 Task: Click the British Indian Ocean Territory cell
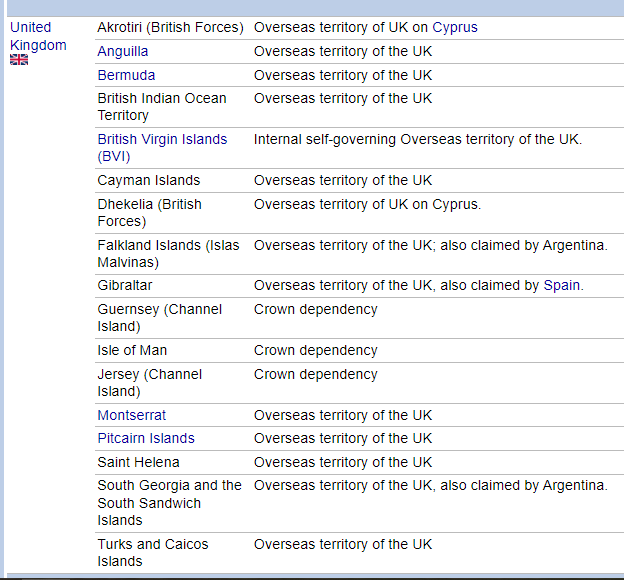point(162,107)
